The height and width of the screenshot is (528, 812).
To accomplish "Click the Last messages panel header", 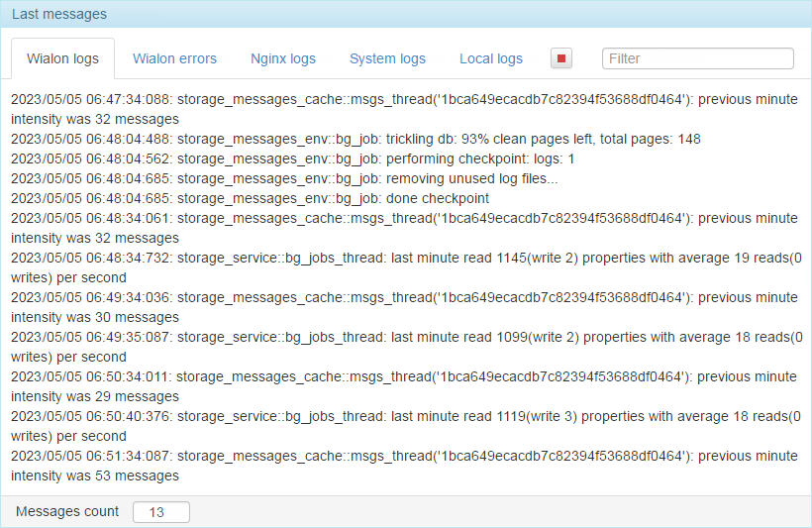I will point(406,14).
